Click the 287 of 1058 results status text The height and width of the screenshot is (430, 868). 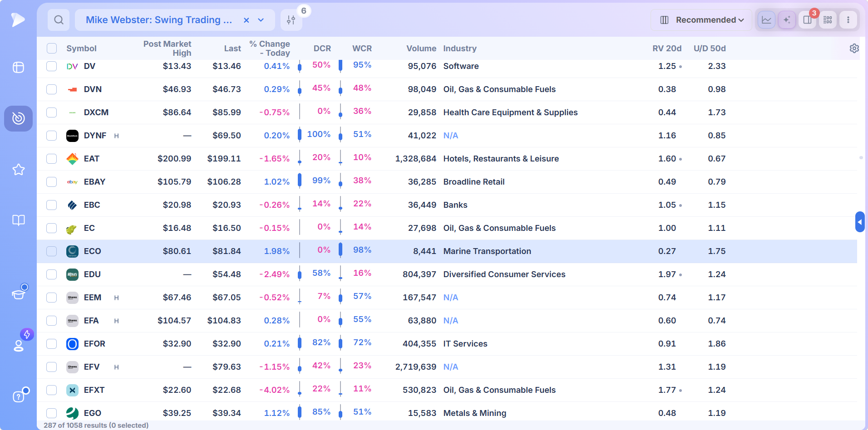coord(96,425)
